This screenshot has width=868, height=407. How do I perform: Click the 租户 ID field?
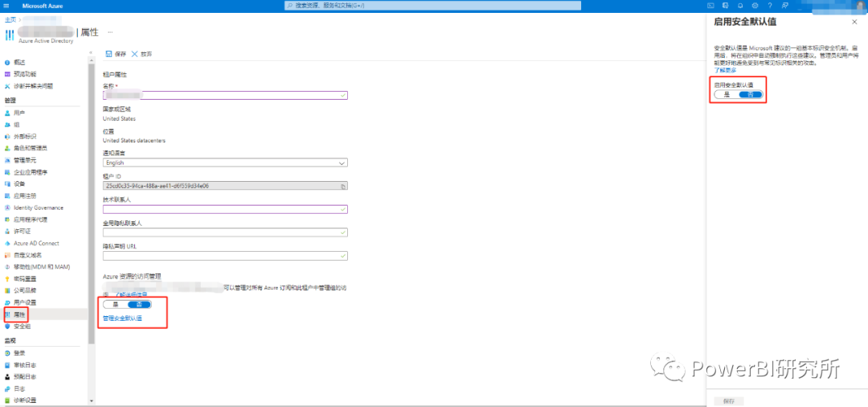(225, 186)
